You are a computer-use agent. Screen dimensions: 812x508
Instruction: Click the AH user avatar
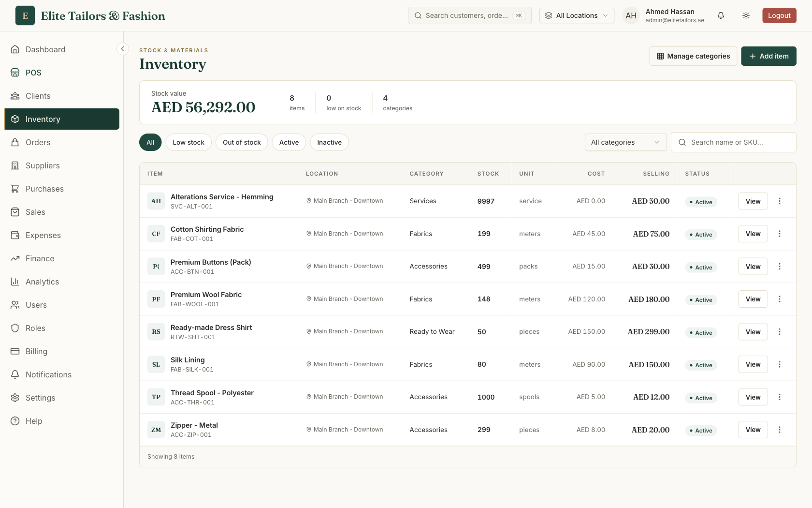(x=631, y=15)
